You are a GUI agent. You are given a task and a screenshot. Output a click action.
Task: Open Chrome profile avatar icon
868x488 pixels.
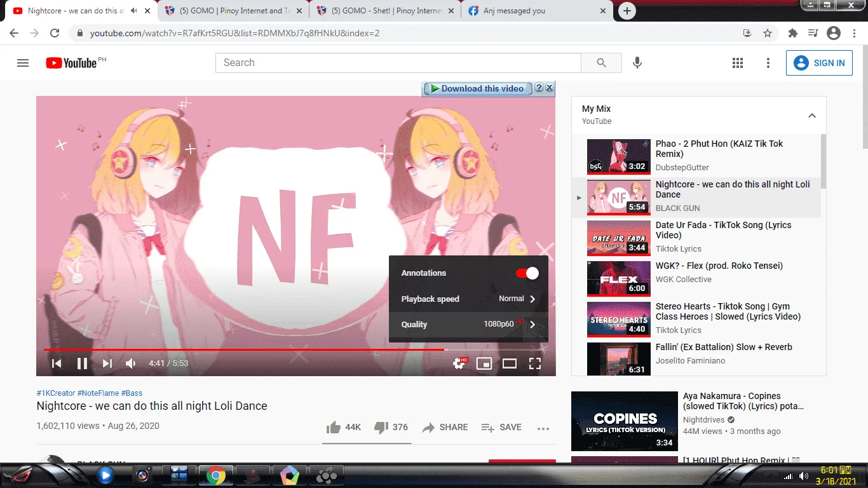(x=834, y=33)
